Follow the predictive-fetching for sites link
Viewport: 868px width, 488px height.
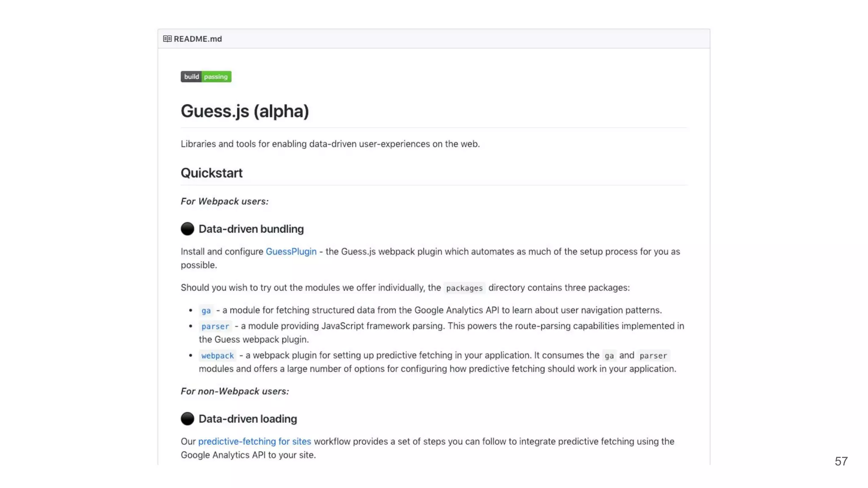coord(254,441)
